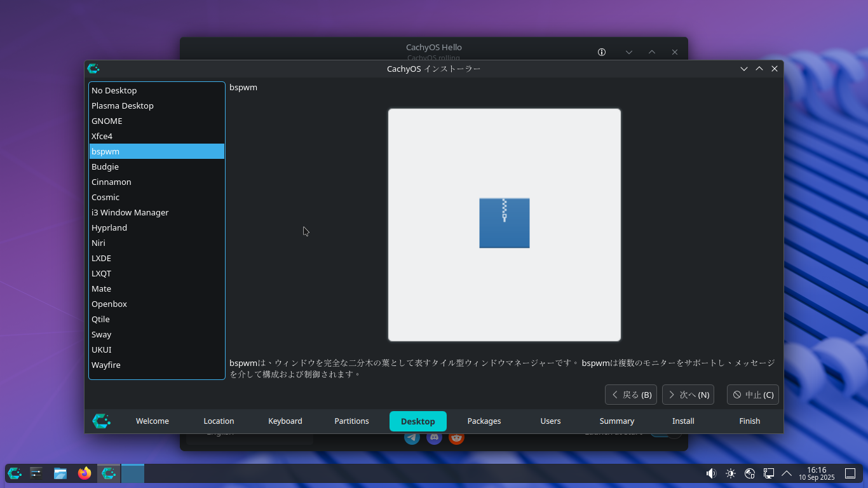Click the 次へ (N) next button
Viewport: 868px width, 488px height.
pos(688,395)
